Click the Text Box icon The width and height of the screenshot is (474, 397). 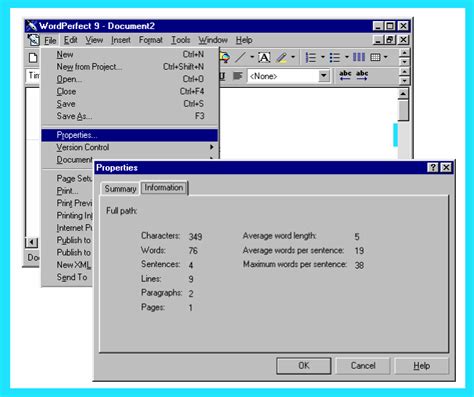(x=264, y=57)
